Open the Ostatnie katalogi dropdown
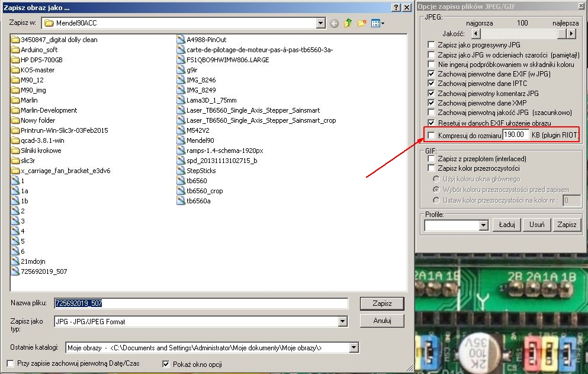The width and height of the screenshot is (588, 374). [354, 348]
